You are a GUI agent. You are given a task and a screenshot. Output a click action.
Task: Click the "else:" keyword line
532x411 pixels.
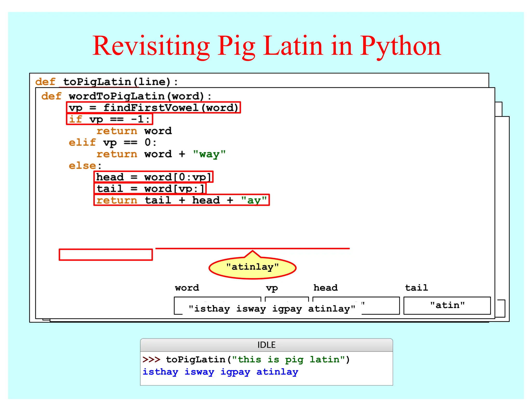point(85,165)
